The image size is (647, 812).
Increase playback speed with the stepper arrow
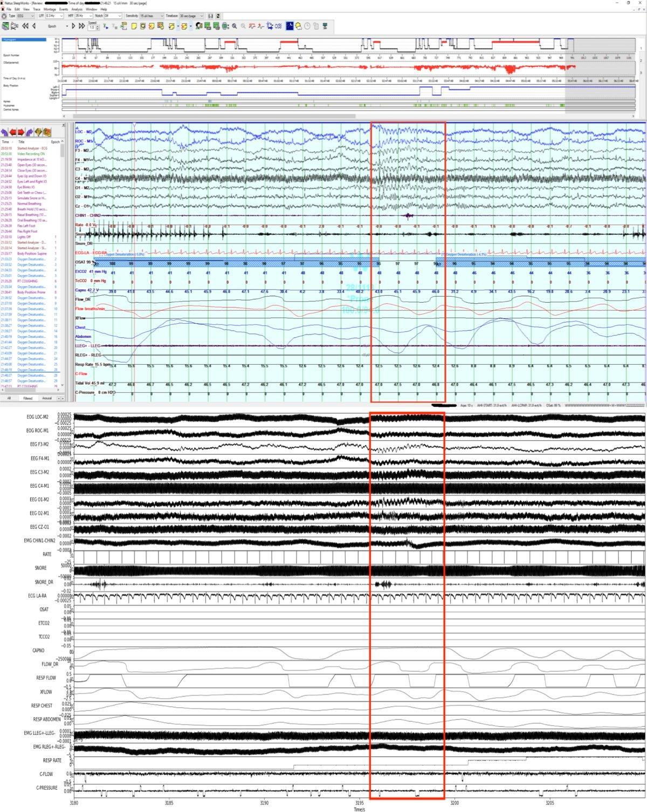click(97, 24)
